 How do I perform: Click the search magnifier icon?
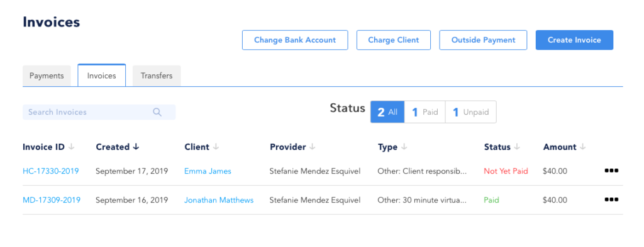coord(157,112)
